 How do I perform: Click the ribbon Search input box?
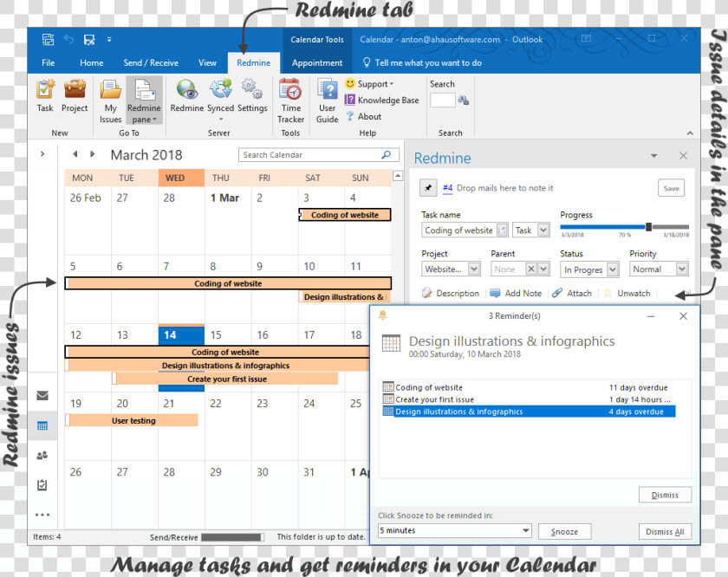pos(443,100)
